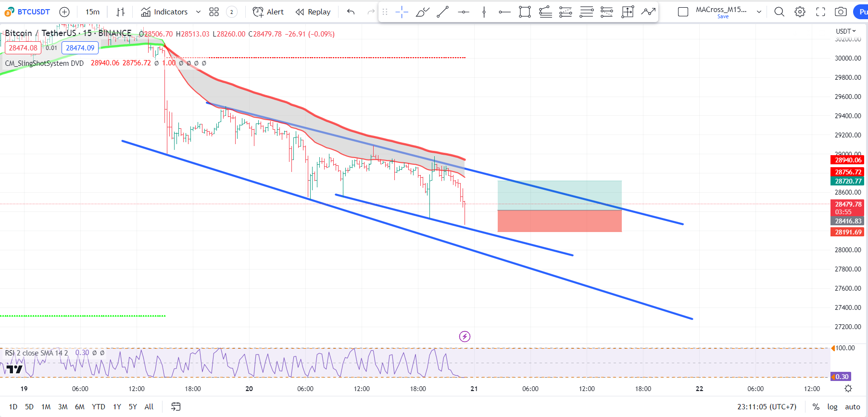The width and height of the screenshot is (868, 417).
Task: Select the Fib extension tool with dashed diagonal
Action: click(607, 12)
